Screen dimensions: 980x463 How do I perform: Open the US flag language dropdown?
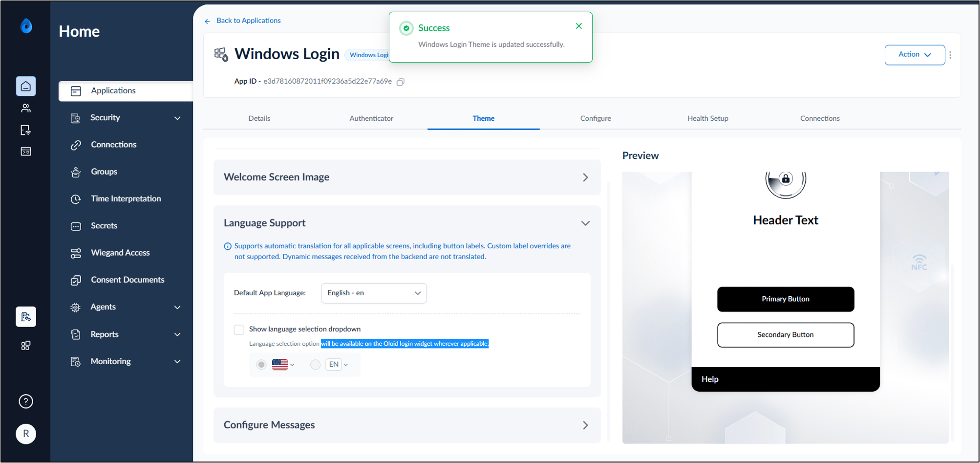(283, 365)
